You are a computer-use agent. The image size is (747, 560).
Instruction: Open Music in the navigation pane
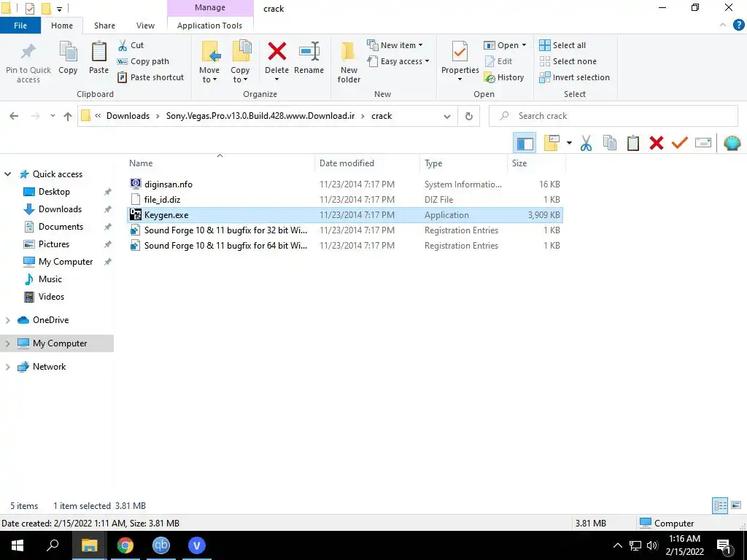click(x=50, y=279)
